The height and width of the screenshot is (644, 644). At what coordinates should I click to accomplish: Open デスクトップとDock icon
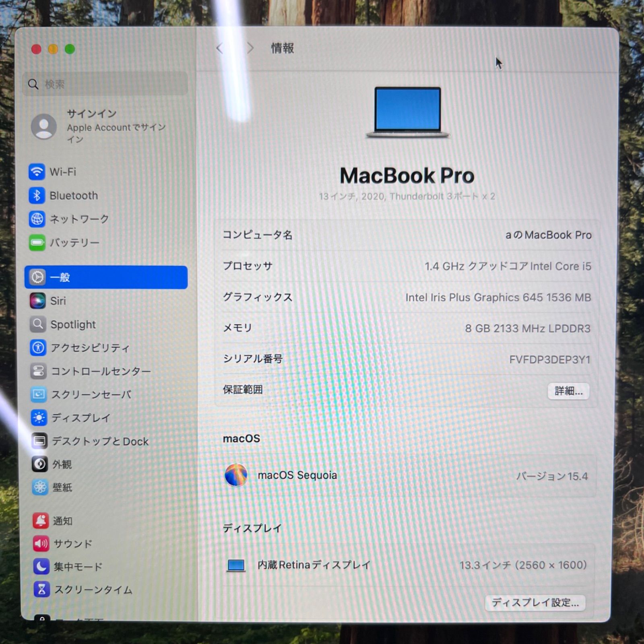tap(39, 441)
